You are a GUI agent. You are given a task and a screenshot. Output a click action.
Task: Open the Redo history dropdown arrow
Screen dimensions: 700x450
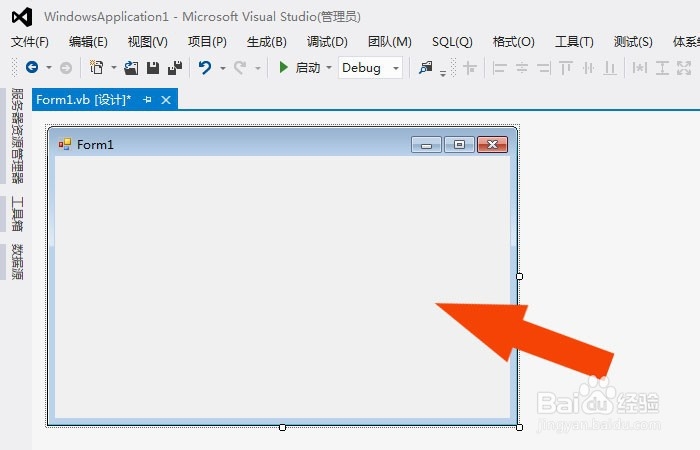258,68
